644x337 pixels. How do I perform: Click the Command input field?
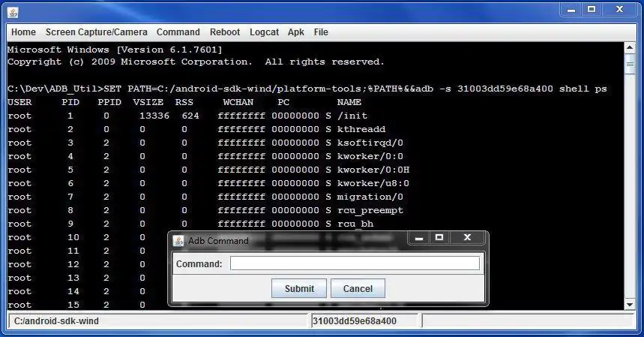[x=355, y=263]
